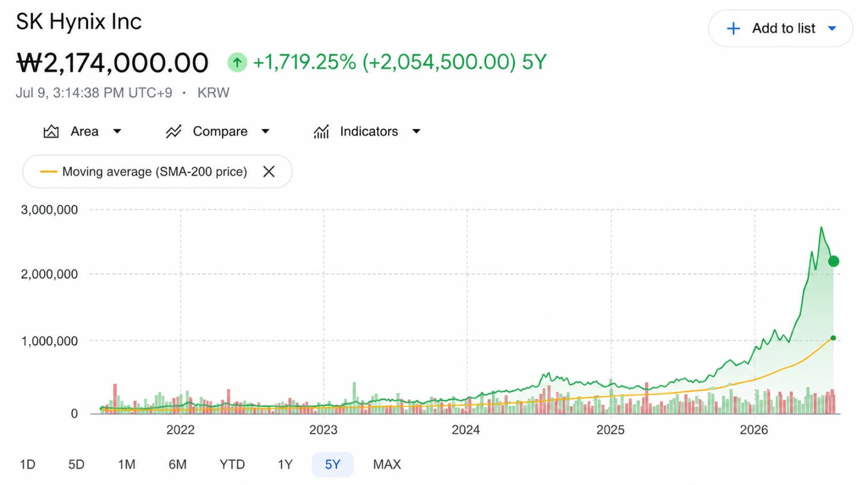Click the Indicators chart icon
Image resolution: width=868 pixels, height=485 pixels.
[x=321, y=132]
